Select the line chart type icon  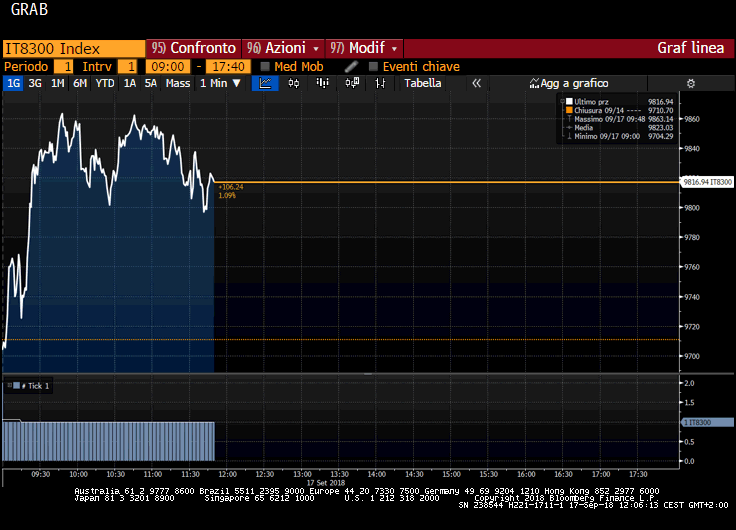tap(265, 83)
